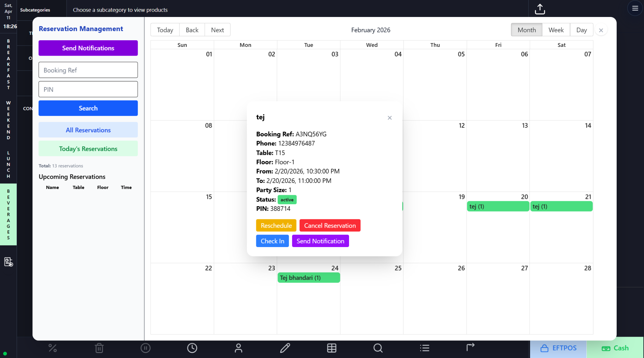Click the upload/share icon in top bar
The width and height of the screenshot is (644, 358).
point(540,9)
